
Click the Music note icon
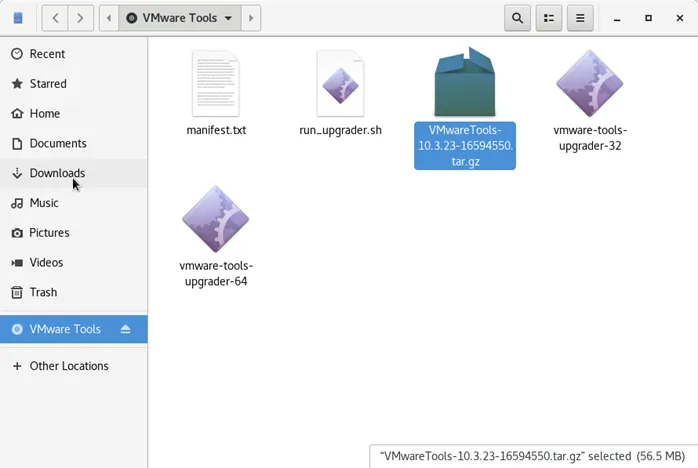pyautogui.click(x=17, y=203)
